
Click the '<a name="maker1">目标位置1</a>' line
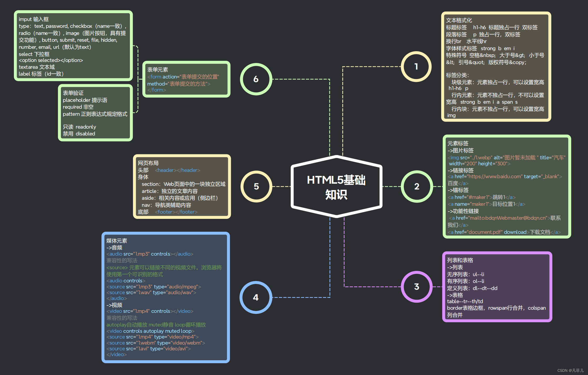pos(487,204)
